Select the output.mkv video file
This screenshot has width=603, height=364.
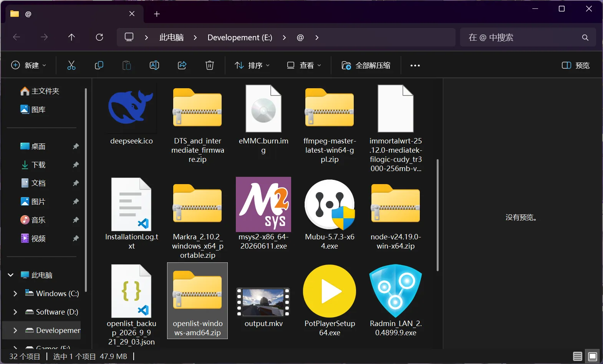click(x=263, y=301)
